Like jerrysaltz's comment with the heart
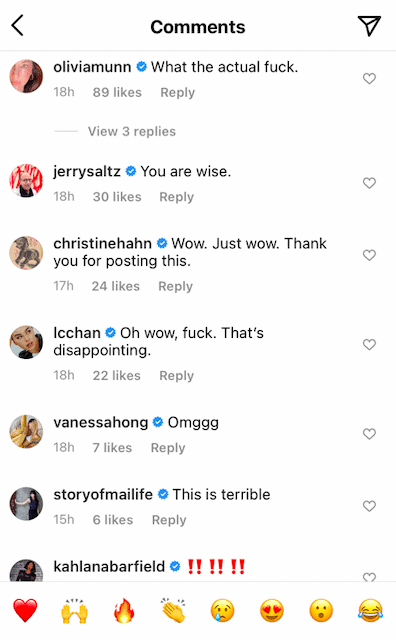The image size is (396, 640). click(369, 183)
